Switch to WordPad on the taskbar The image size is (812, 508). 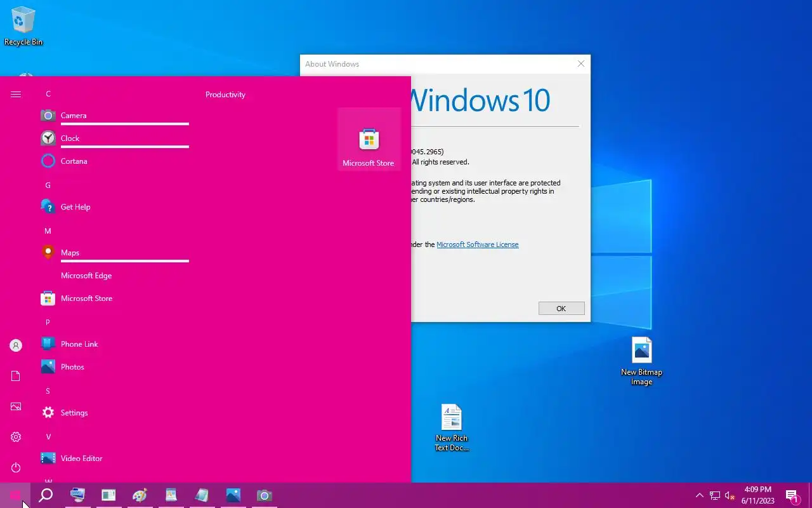point(171,495)
